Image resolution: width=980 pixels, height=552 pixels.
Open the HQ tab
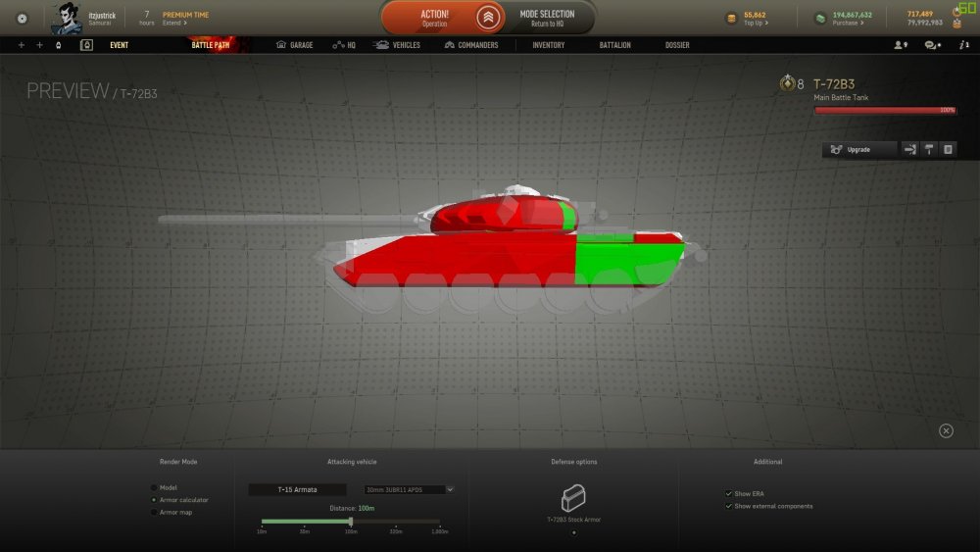point(344,45)
